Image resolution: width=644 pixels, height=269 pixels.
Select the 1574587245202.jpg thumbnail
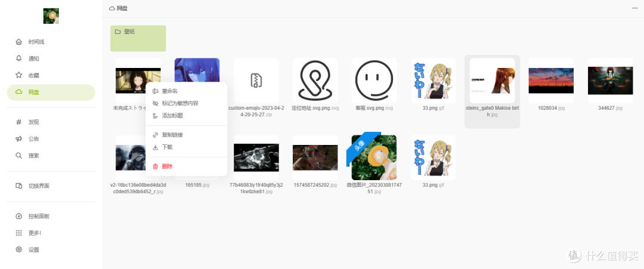[x=315, y=157]
